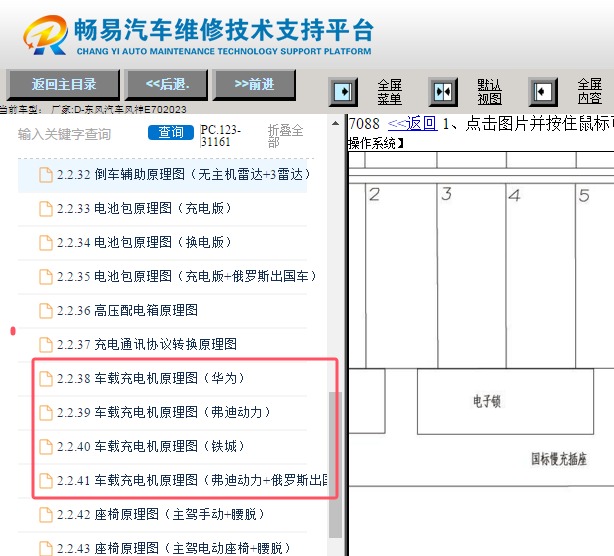
Task: Click diagram column header 4
Action: tap(515, 195)
